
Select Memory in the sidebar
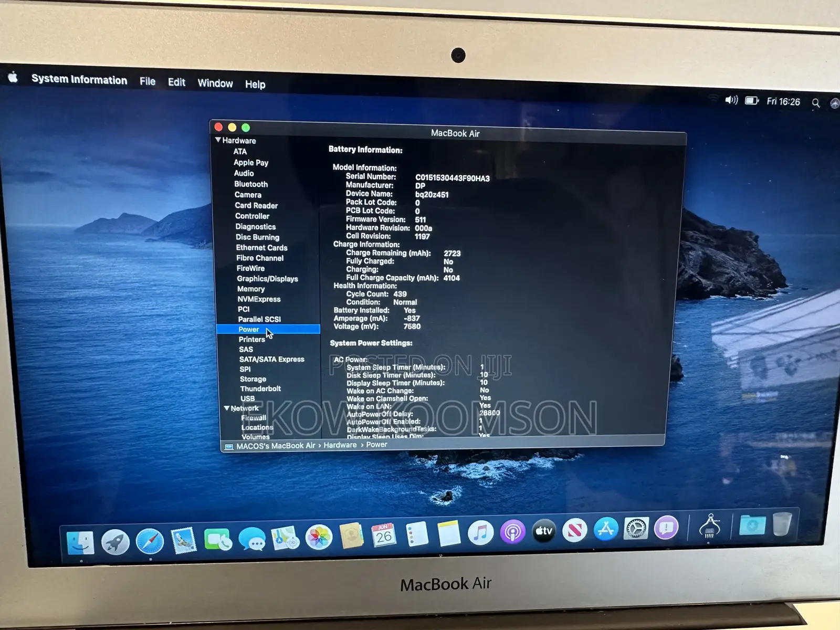[x=250, y=289]
